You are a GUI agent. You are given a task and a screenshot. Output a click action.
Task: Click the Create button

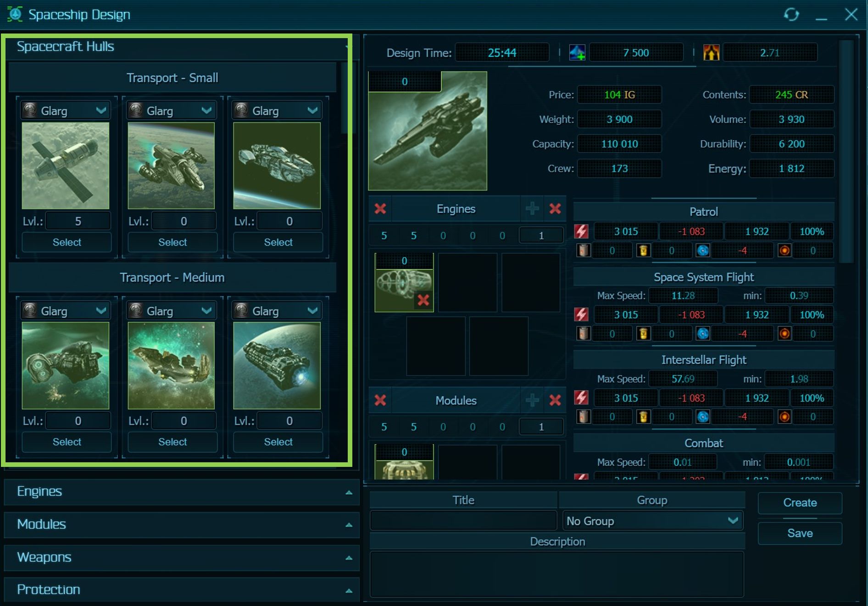click(800, 503)
